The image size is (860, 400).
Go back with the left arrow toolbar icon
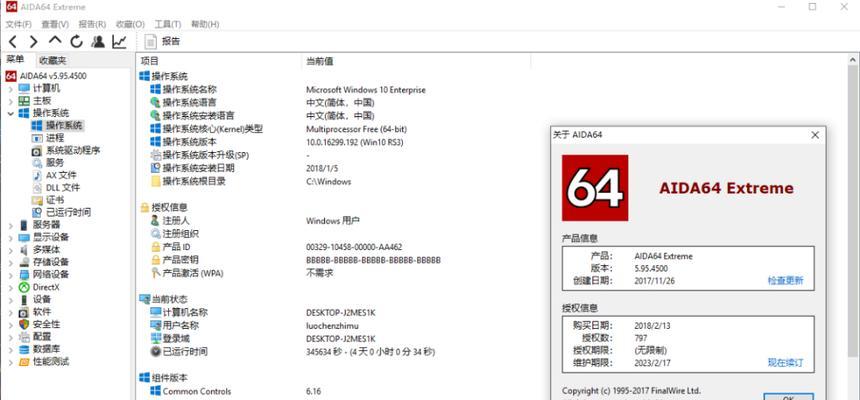(13, 41)
